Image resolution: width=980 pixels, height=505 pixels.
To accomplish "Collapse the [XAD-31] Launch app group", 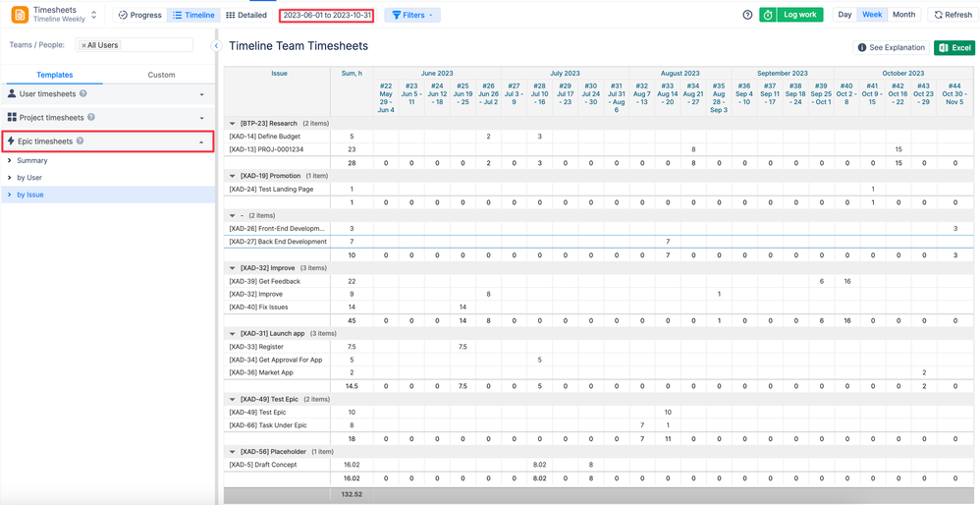I will point(233,333).
